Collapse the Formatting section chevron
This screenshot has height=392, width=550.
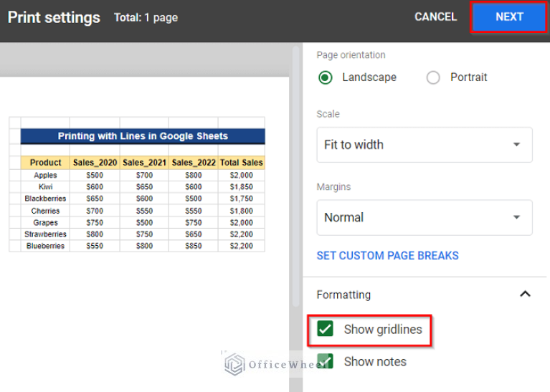tap(525, 295)
